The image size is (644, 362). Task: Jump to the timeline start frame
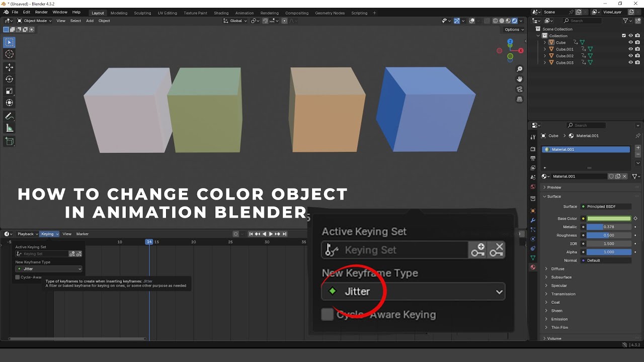pos(251,234)
